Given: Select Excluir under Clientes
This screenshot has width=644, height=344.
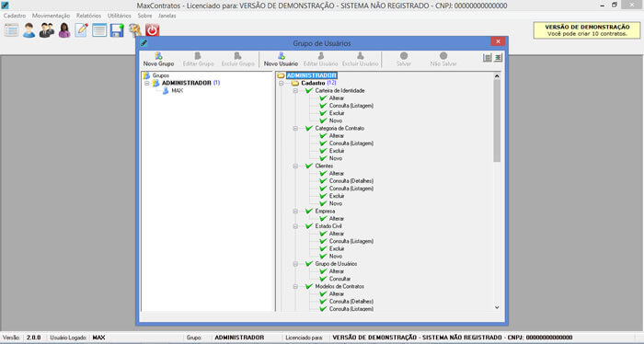Looking at the screenshot, I should point(337,196).
